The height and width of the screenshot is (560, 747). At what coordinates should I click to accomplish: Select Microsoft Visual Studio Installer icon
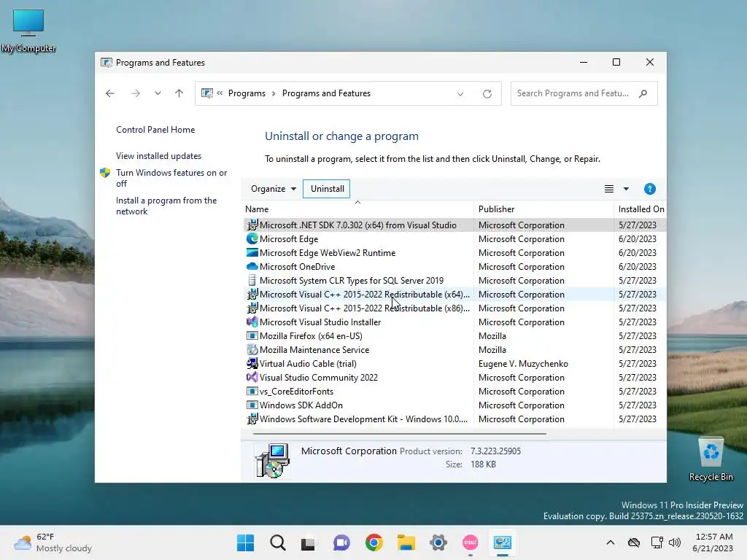(252, 322)
